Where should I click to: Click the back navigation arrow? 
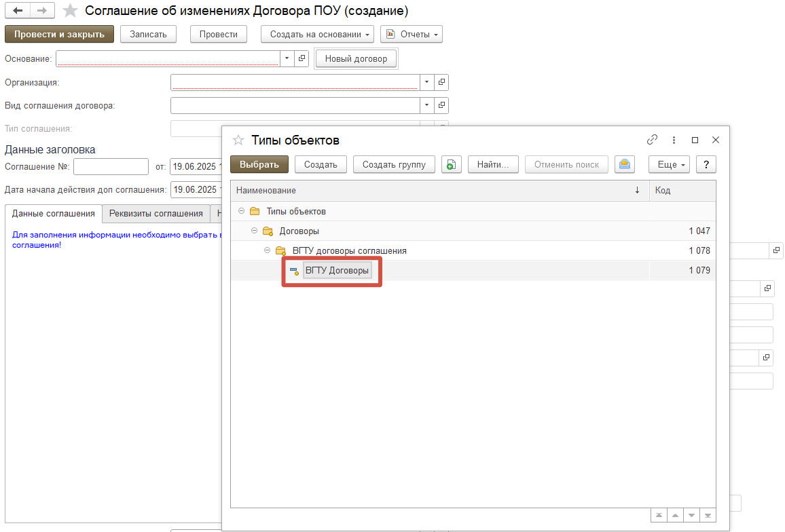18,11
